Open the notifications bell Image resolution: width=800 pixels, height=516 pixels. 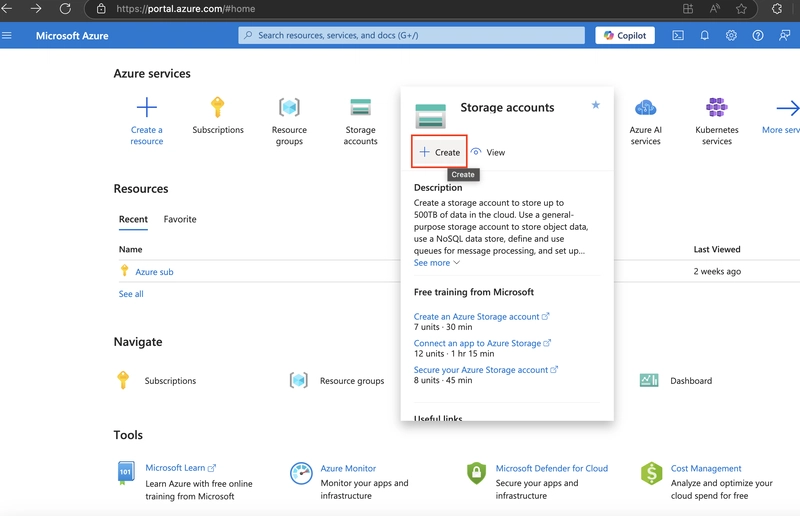(705, 35)
